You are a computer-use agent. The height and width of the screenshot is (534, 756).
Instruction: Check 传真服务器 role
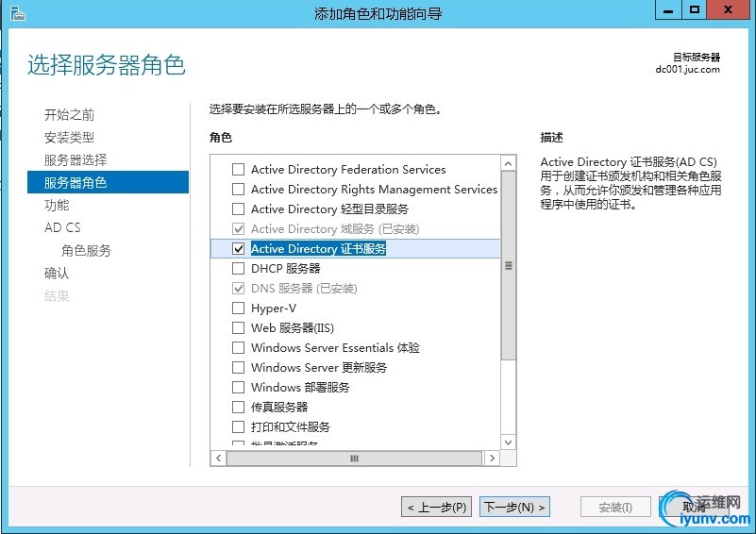(238, 407)
